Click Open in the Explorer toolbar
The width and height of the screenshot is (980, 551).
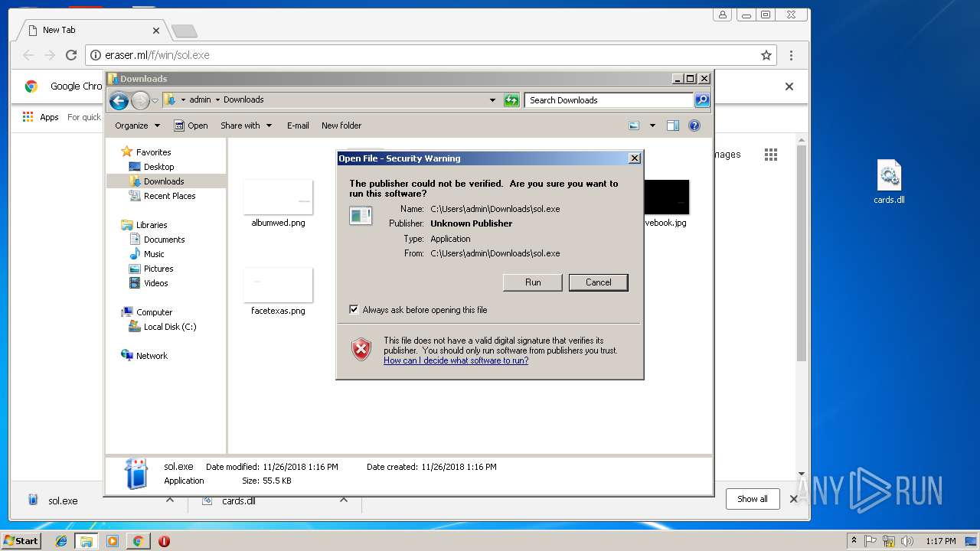pos(191,126)
